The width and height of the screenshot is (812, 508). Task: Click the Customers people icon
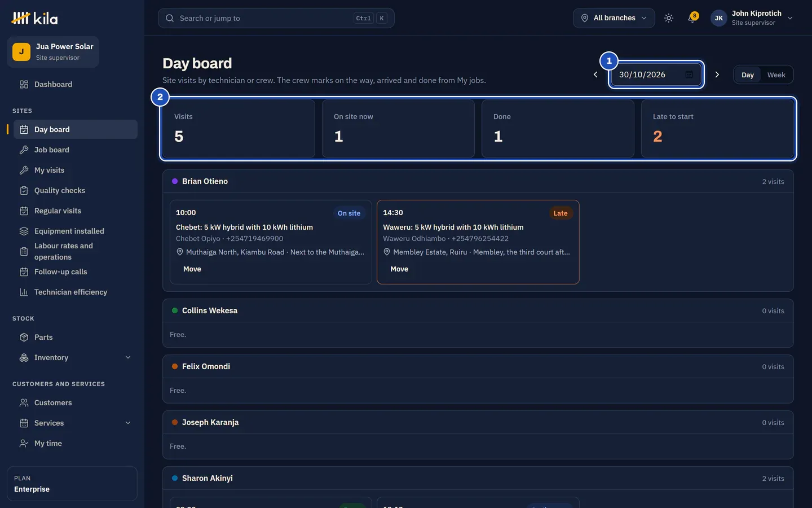click(24, 402)
